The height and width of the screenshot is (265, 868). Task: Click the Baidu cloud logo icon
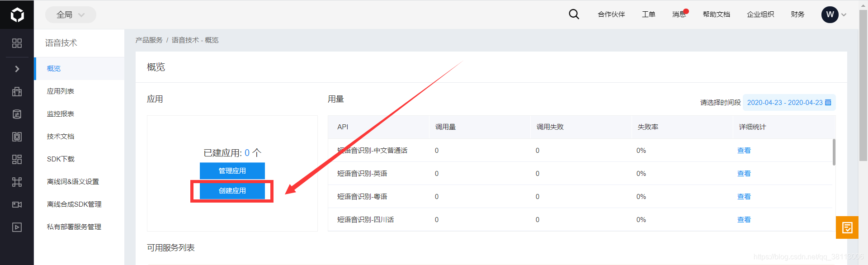[17, 15]
